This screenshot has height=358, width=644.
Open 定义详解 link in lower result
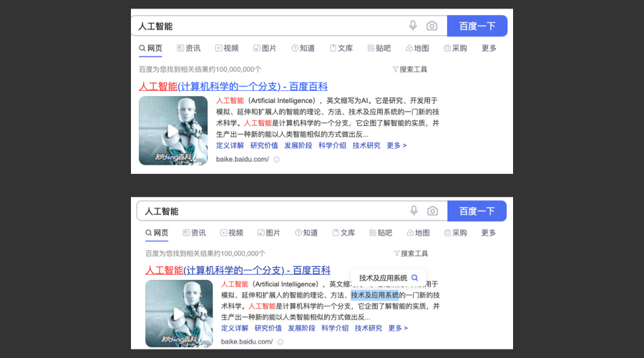pos(235,328)
